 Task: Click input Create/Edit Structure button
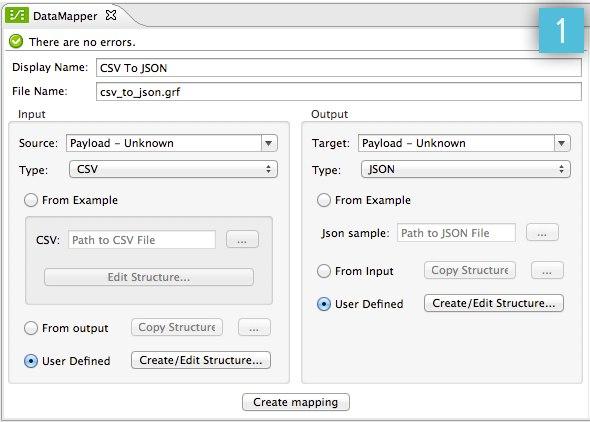click(x=201, y=360)
